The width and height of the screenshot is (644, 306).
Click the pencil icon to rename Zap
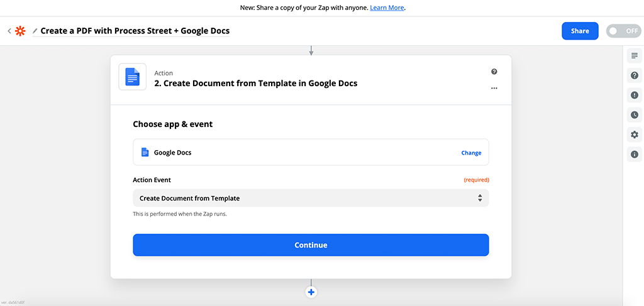(x=35, y=31)
